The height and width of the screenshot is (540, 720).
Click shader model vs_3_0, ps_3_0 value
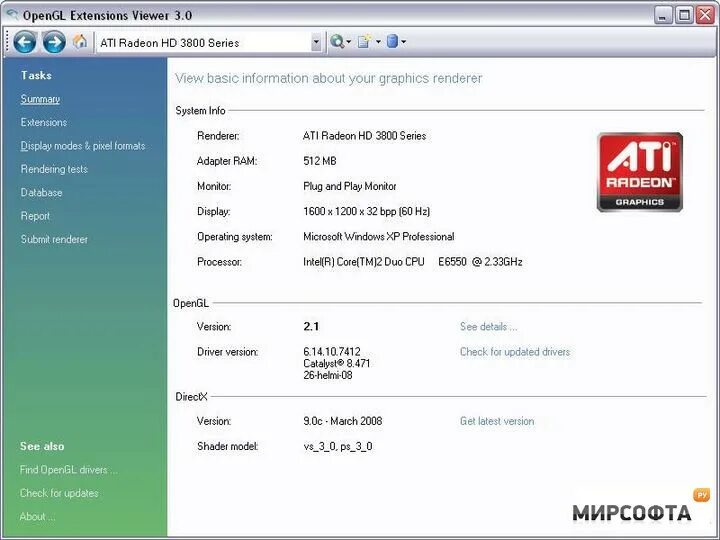[x=338, y=446]
